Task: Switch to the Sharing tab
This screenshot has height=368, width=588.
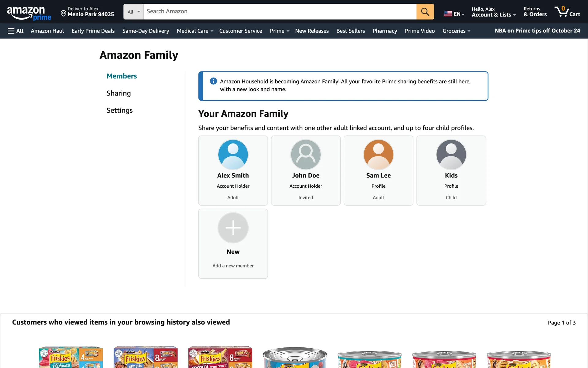Action: point(119,93)
